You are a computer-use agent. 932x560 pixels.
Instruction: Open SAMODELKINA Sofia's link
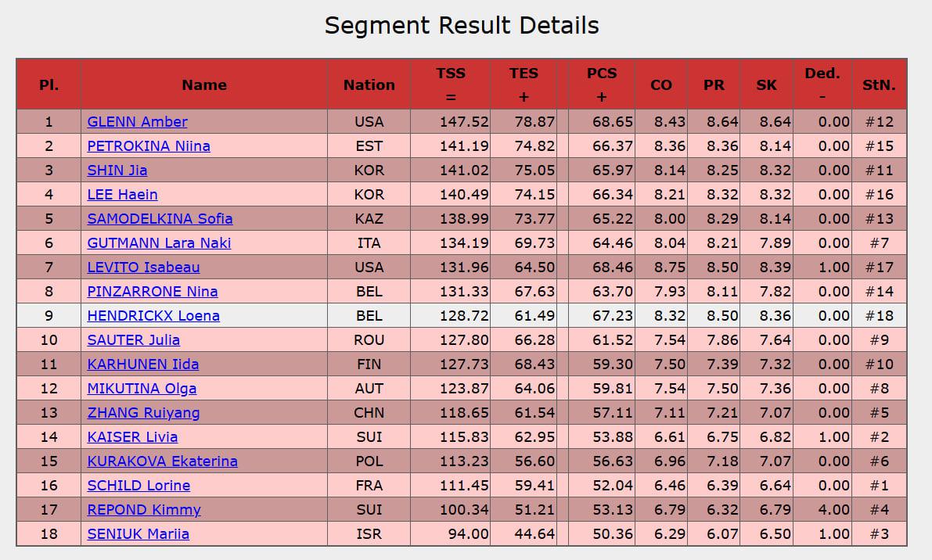[x=160, y=219]
